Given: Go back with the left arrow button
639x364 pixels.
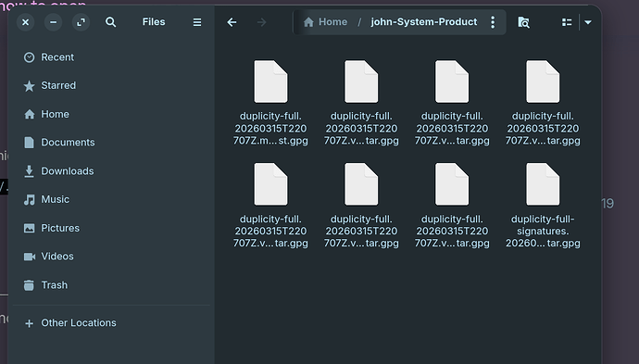Looking at the screenshot, I should click(232, 22).
